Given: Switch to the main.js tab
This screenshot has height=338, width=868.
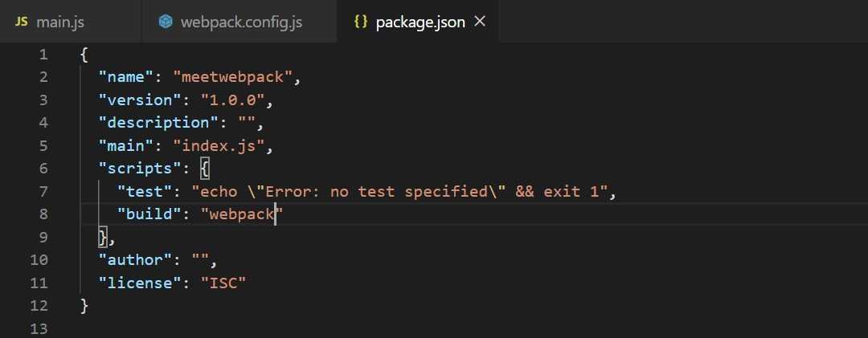Looking at the screenshot, I should (60, 22).
